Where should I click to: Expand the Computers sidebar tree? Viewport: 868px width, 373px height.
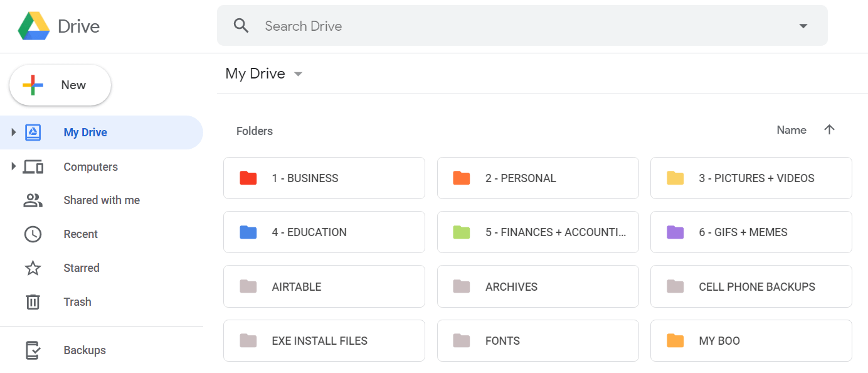click(14, 166)
